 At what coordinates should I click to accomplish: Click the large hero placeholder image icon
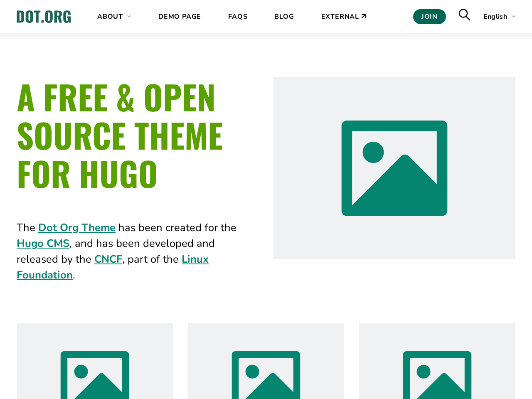point(394,168)
